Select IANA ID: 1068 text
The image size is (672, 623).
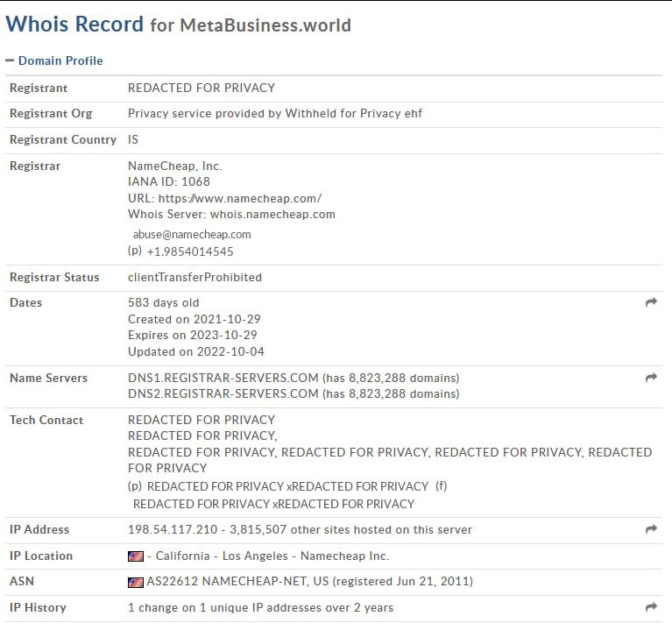pos(169,181)
